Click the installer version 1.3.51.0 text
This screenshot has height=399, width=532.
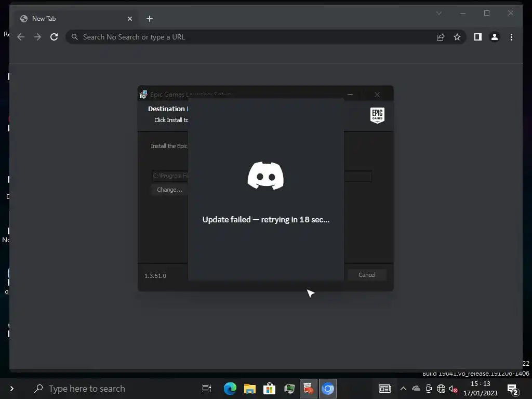coord(155,276)
